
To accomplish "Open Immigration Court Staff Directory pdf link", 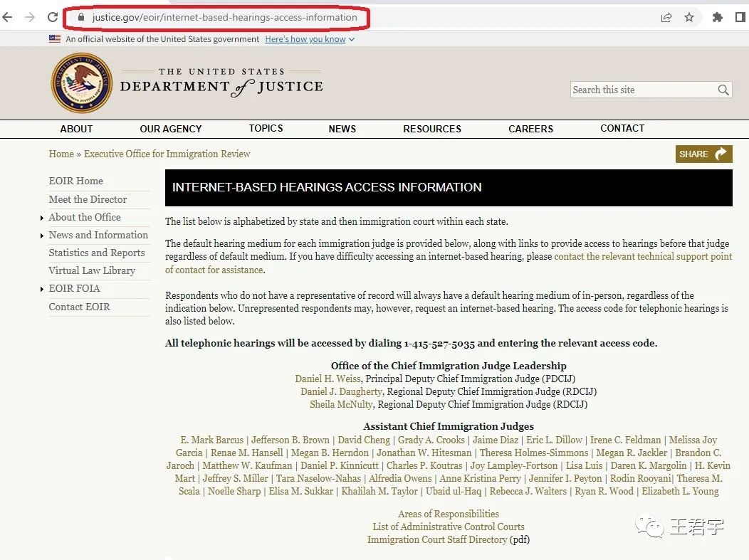I will pyautogui.click(x=437, y=540).
